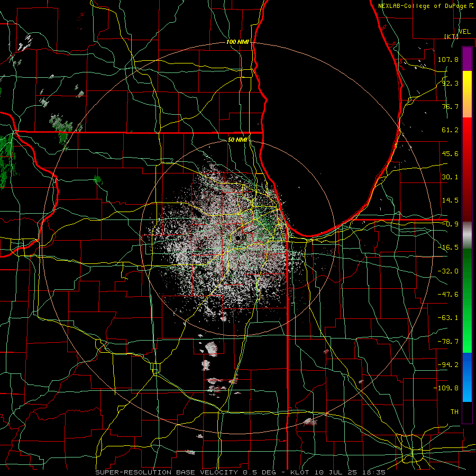Click the yellow-orange segment of the color bar

467,94
